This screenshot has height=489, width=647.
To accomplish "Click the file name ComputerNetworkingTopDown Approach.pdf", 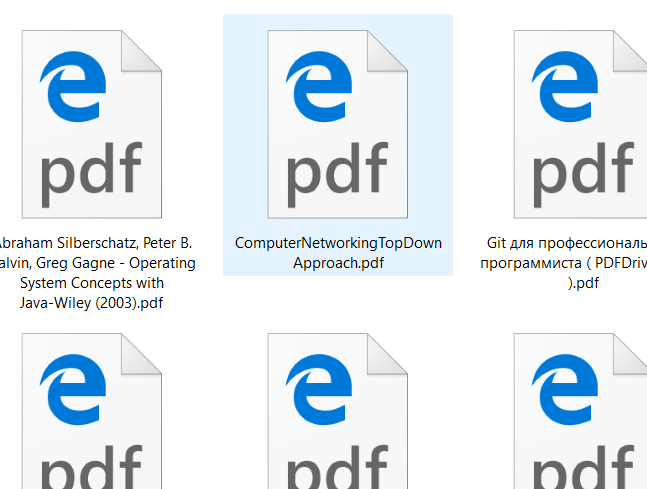I will click(338, 253).
